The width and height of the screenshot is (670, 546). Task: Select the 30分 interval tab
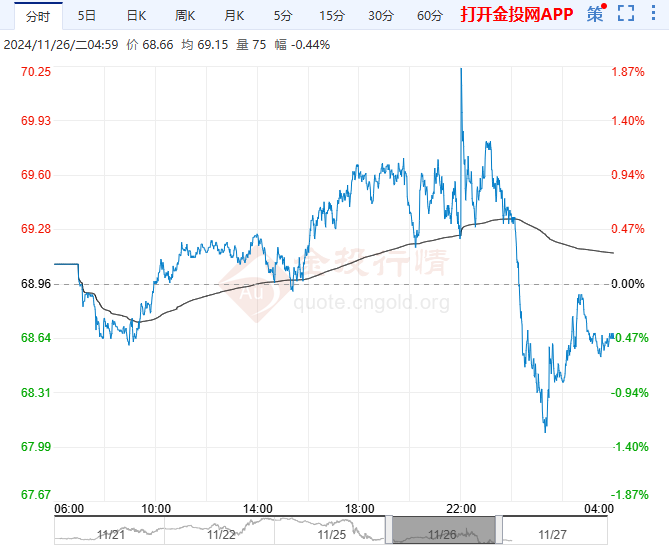[379, 15]
